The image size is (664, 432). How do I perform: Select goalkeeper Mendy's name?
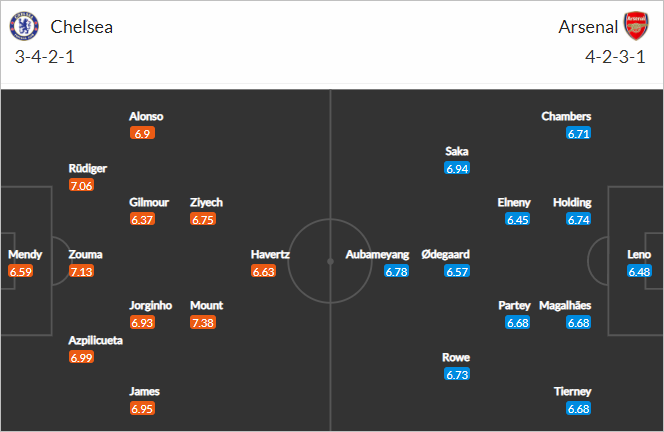pos(25,255)
